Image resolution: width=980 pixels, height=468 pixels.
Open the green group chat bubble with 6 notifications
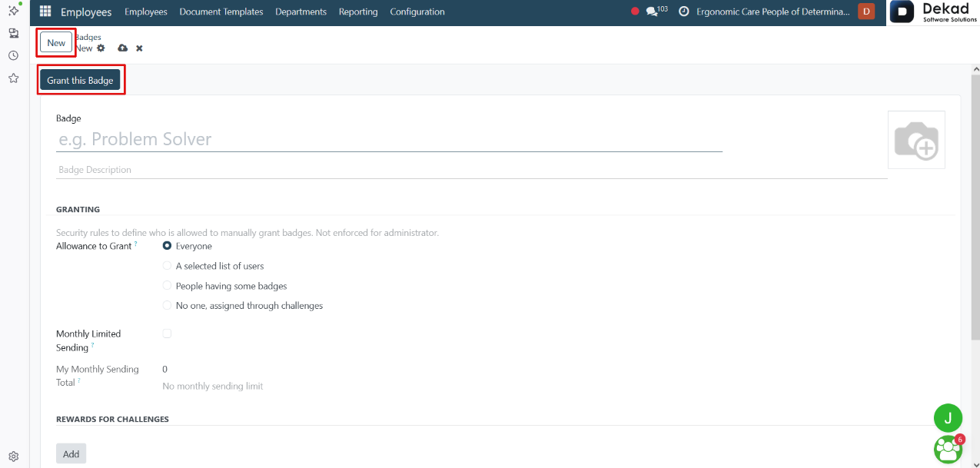click(948, 449)
